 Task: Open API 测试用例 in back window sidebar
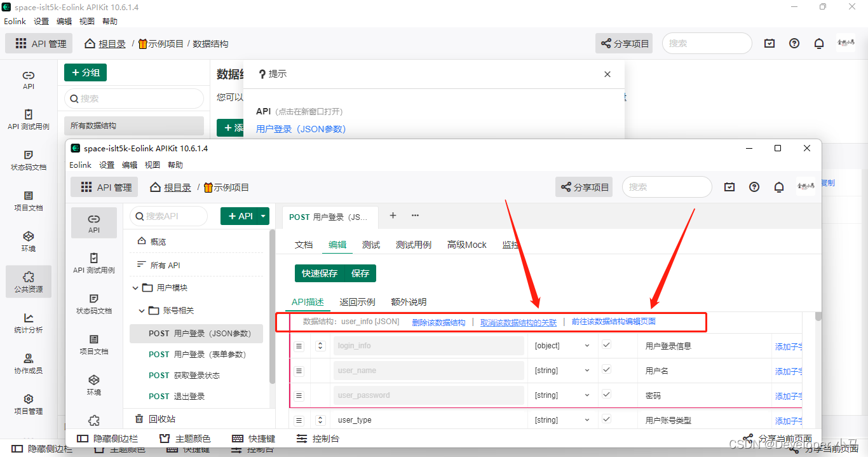[x=29, y=119]
